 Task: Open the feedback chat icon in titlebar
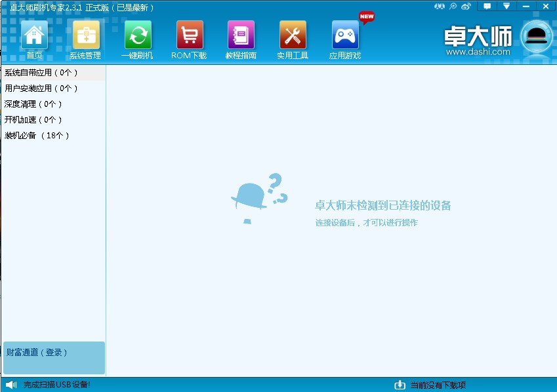(x=485, y=6)
